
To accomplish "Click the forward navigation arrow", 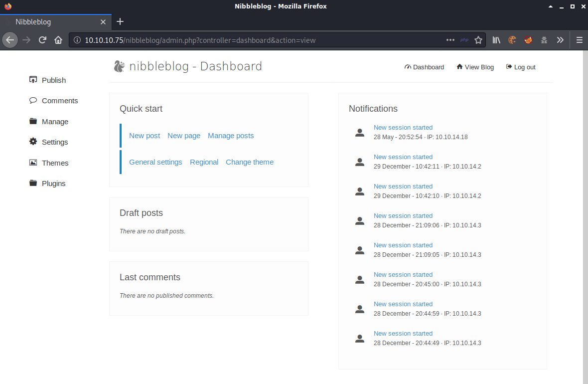I will coord(26,40).
